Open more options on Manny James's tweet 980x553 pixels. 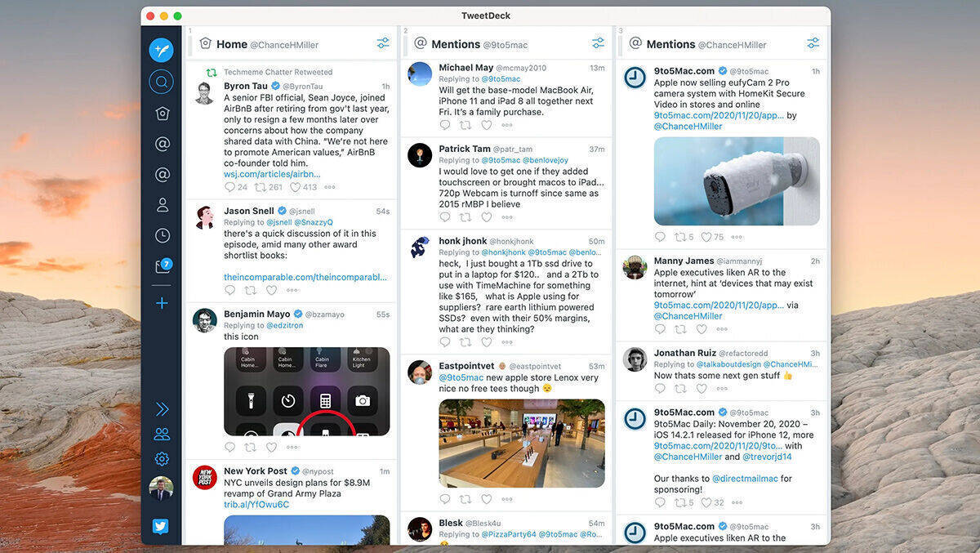[x=722, y=329]
